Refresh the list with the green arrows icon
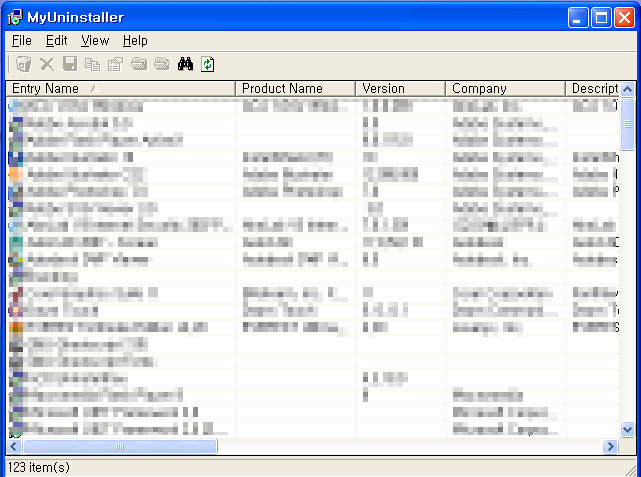 [x=208, y=64]
